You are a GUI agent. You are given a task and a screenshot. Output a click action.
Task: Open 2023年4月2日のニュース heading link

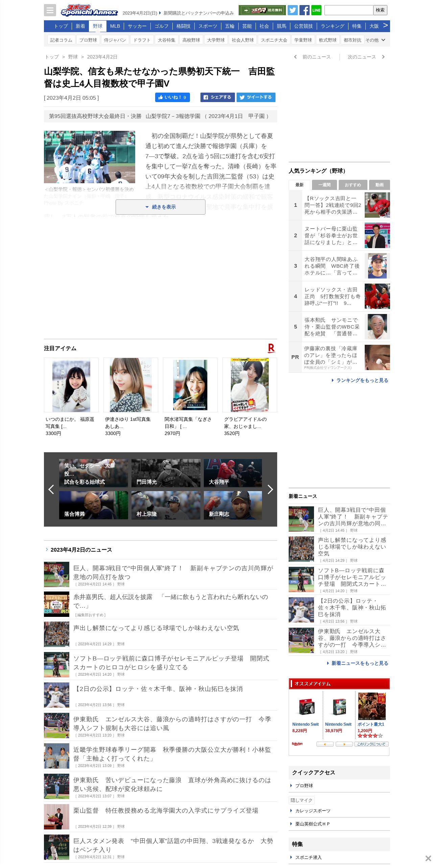coord(81,550)
